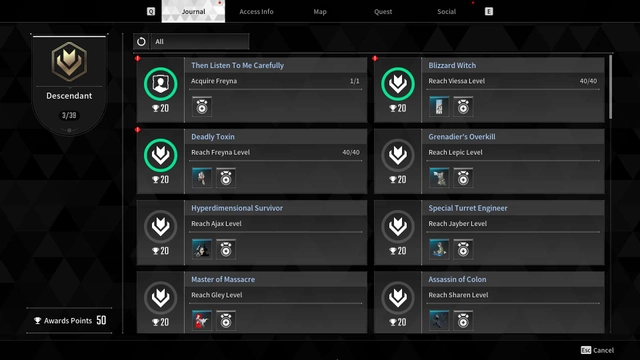640x360 pixels.
Task: Click the Blizzard Witch green award emblem
Action: tap(398, 84)
